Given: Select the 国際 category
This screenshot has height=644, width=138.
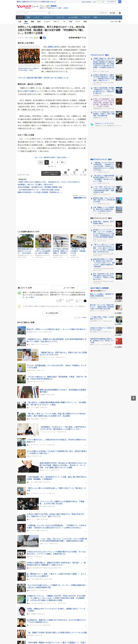Looking at the screenshot, I should coord(32,21).
